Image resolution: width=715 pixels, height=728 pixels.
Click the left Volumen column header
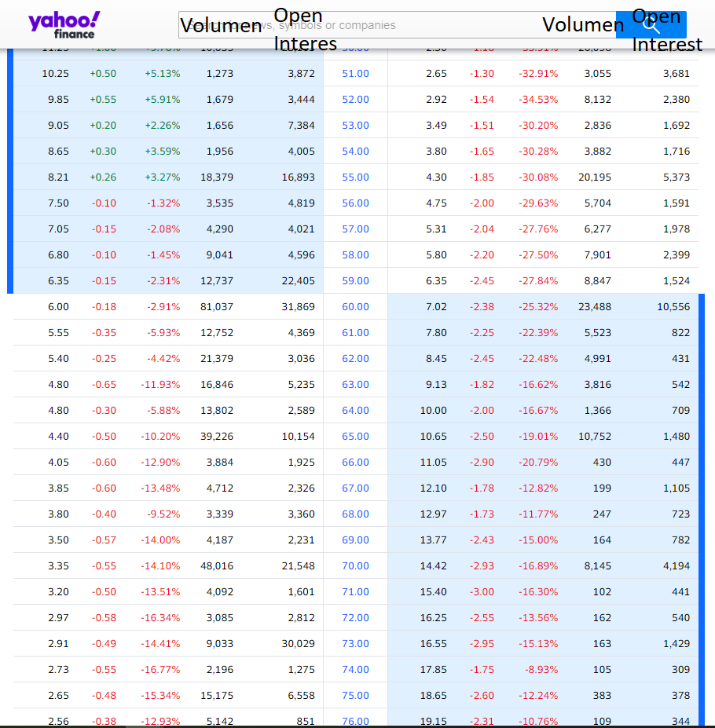click(x=221, y=26)
